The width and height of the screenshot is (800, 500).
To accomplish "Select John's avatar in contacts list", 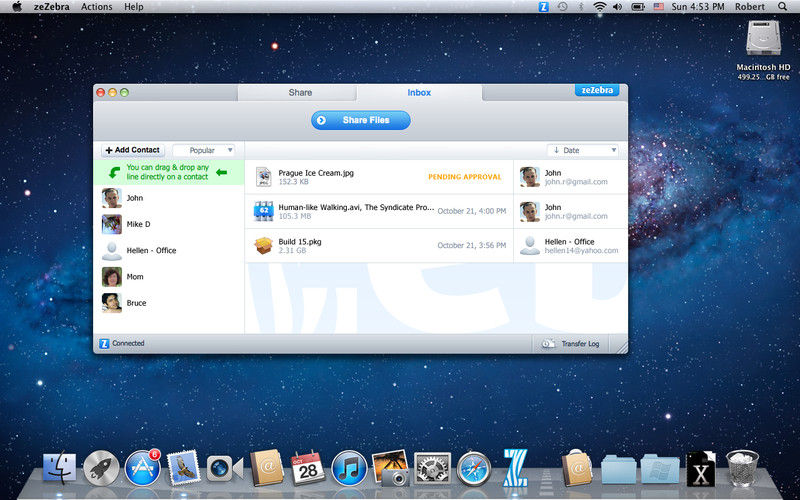I will click(x=112, y=198).
